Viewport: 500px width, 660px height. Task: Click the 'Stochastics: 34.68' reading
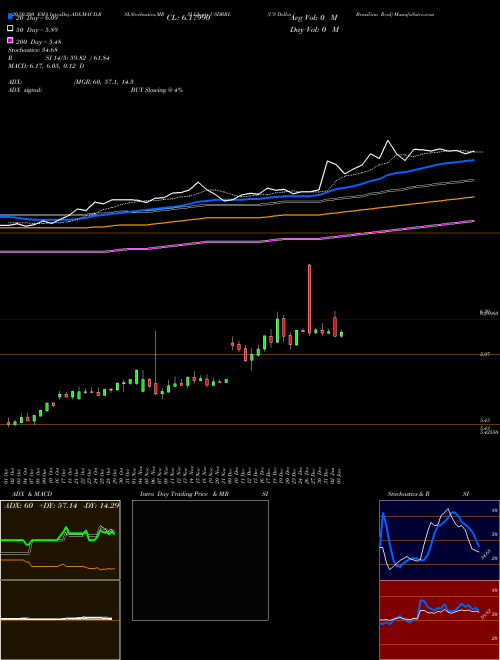click(32, 50)
